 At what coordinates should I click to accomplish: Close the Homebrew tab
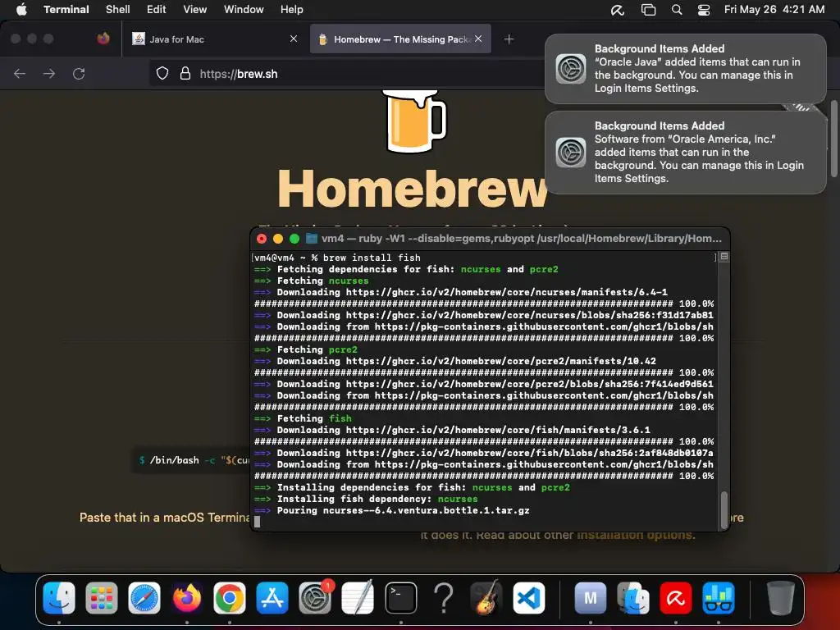tap(478, 39)
